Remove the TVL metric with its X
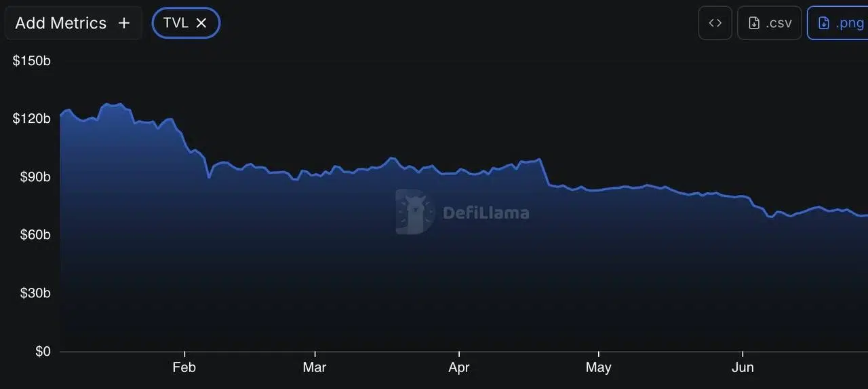 tap(201, 23)
